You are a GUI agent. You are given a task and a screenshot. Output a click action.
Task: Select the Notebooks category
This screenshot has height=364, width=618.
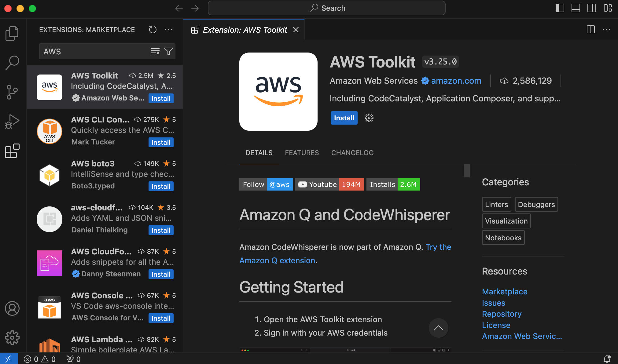503,238
